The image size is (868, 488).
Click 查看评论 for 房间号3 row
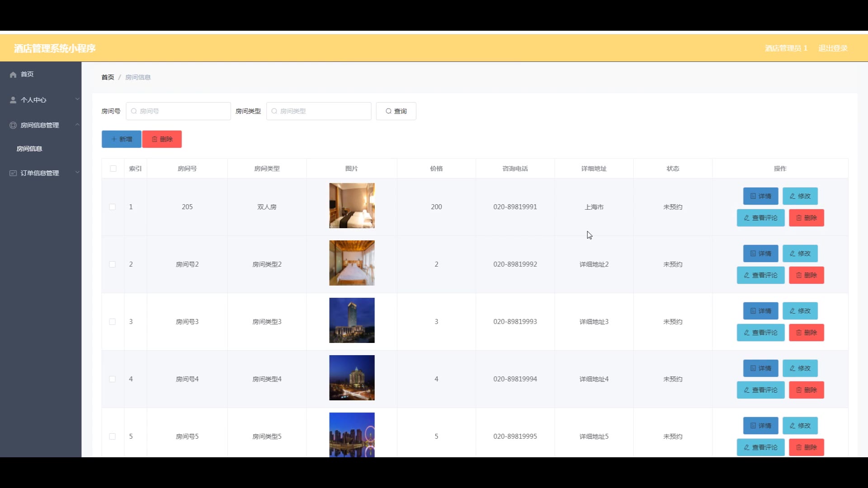761,333
